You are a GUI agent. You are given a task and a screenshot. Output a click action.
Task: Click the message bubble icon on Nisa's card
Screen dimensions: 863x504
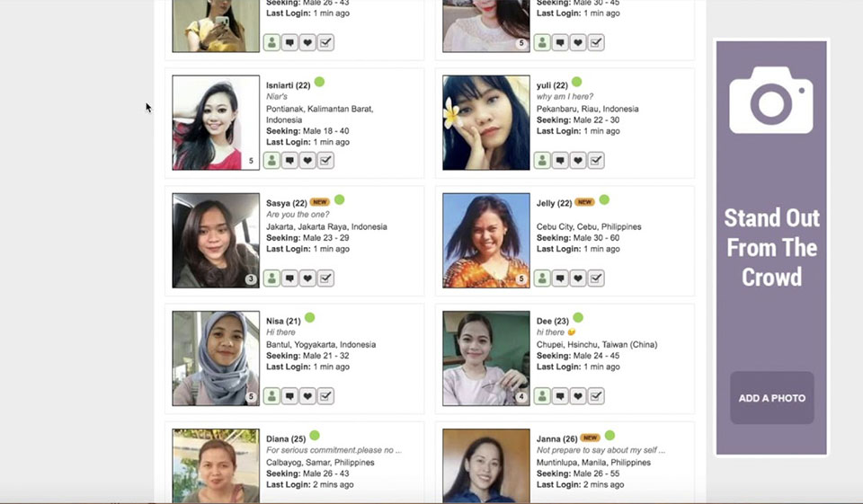point(289,396)
